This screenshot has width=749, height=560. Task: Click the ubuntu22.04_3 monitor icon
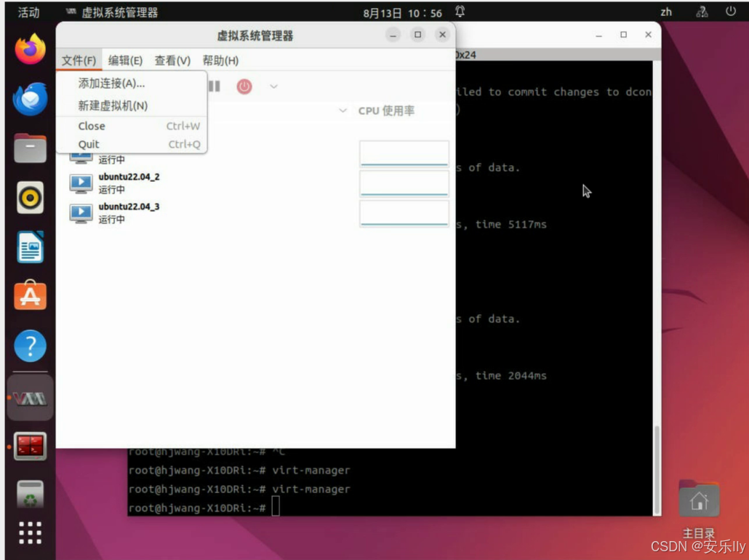tap(81, 213)
